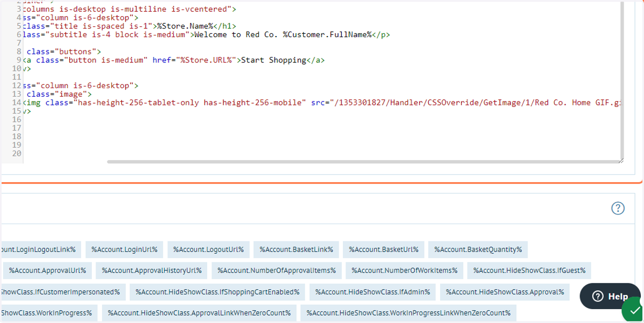The width and height of the screenshot is (644, 323).
Task: Insert the %Account.BasketQuantity% tag
Action: tap(478, 249)
